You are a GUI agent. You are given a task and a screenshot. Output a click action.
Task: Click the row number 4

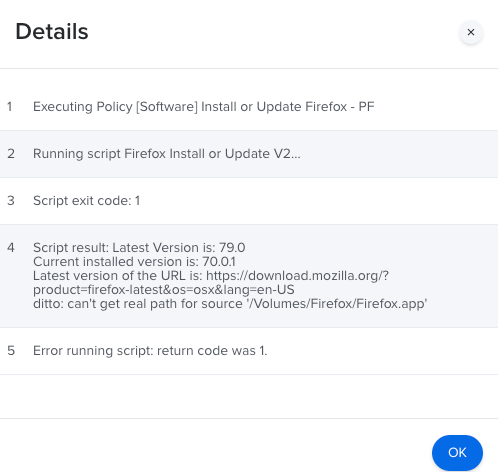[x=11, y=248]
